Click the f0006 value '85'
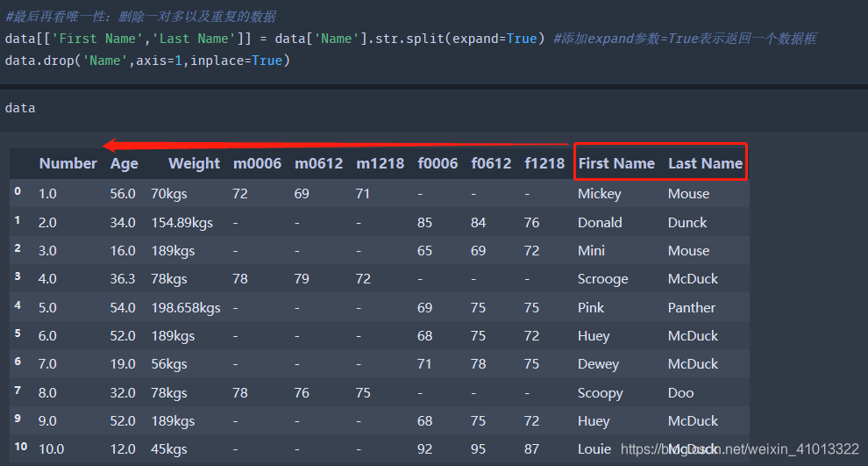 (424, 223)
